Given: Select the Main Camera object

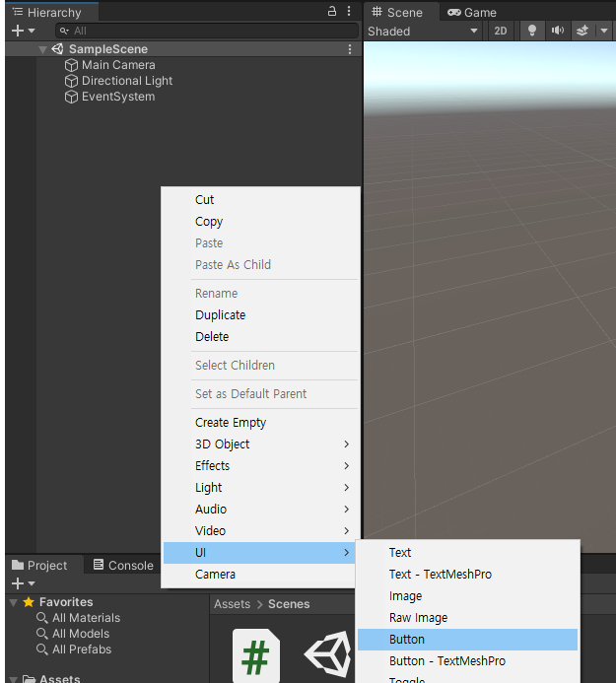Looking at the screenshot, I should pos(118,65).
